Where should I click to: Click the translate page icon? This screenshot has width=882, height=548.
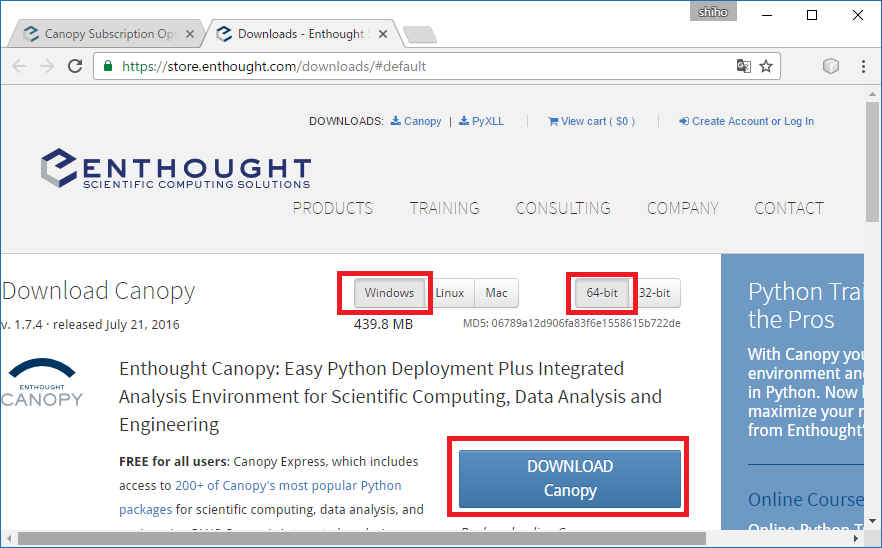744,66
